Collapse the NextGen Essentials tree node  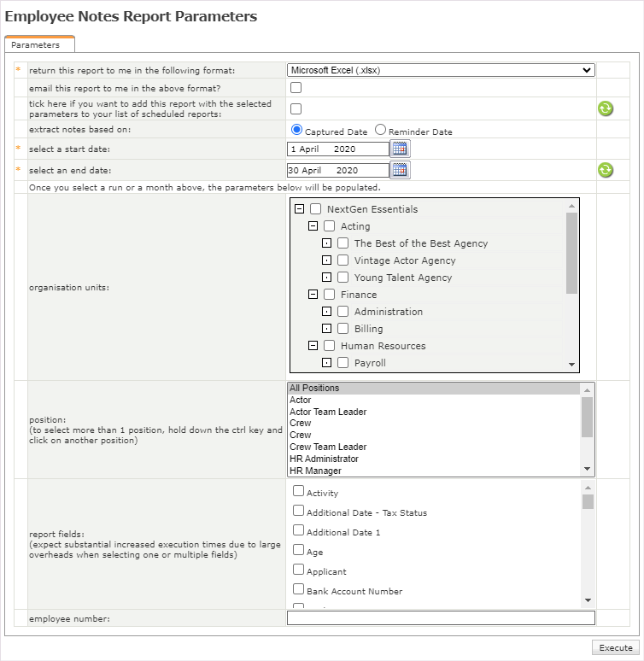pos(299,209)
